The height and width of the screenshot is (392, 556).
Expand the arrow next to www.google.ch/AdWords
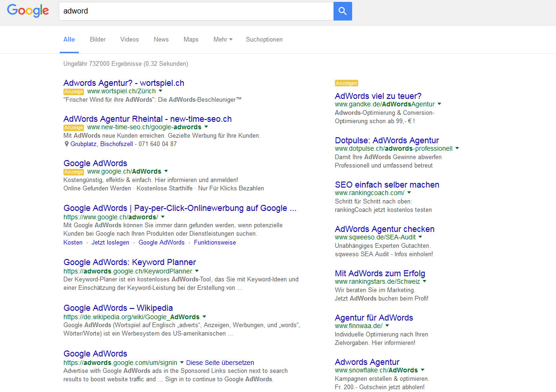pos(166,171)
